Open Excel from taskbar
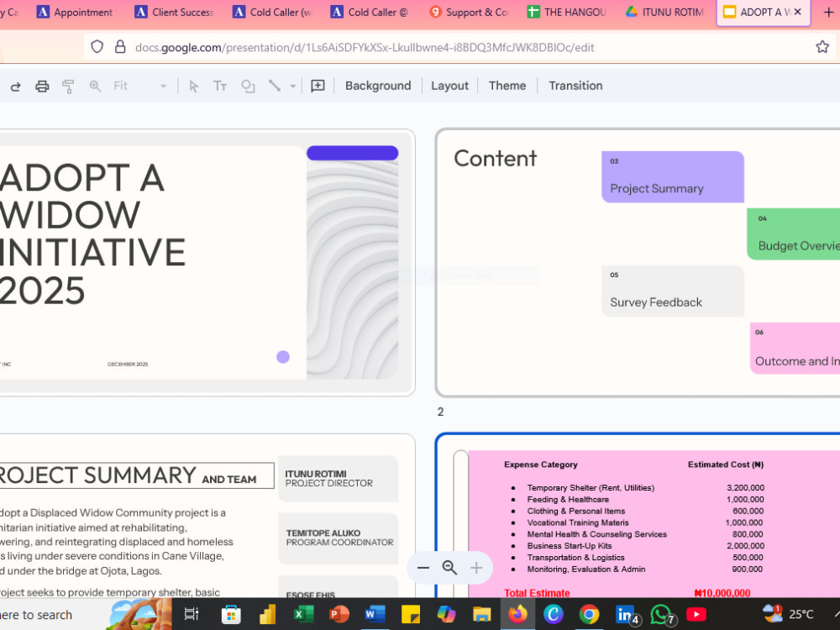This screenshot has height=630, width=840. pos(303,615)
